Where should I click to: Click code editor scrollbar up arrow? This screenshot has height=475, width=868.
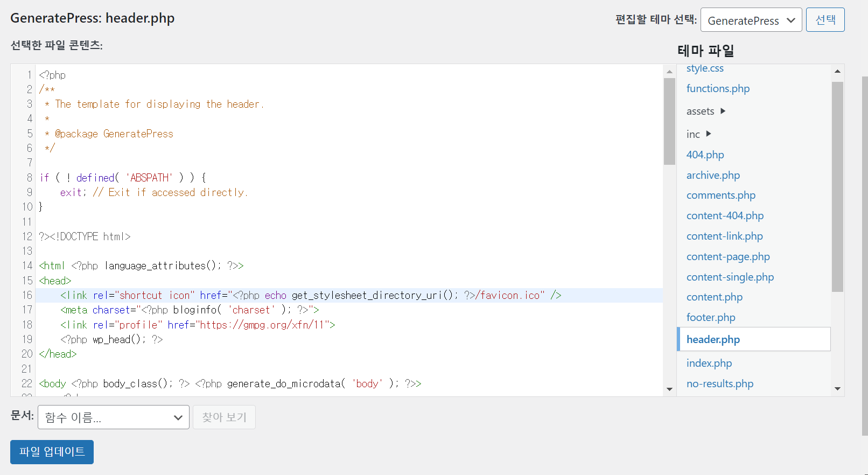pos(669,71)
